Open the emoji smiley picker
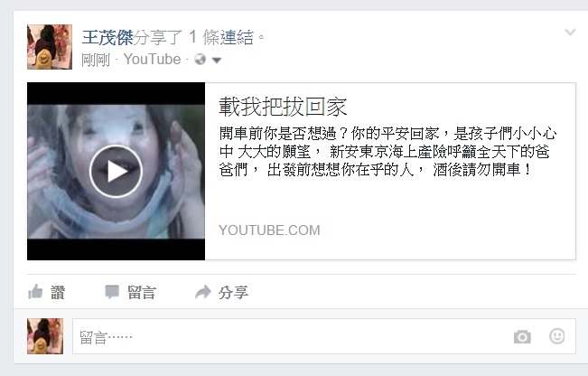This screenshot has width=588, height=376. 557,336
